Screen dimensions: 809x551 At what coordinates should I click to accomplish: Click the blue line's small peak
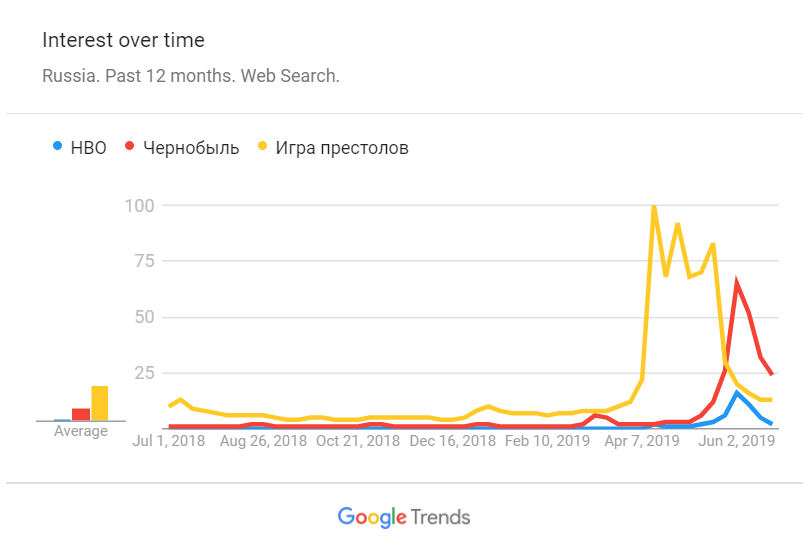[737, 392]
